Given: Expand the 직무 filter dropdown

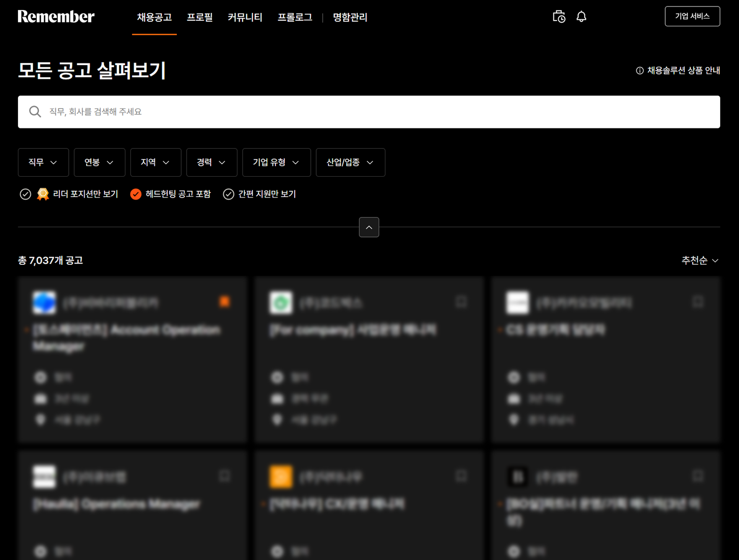Looking at the screenshot, I should tap(43, 162).
